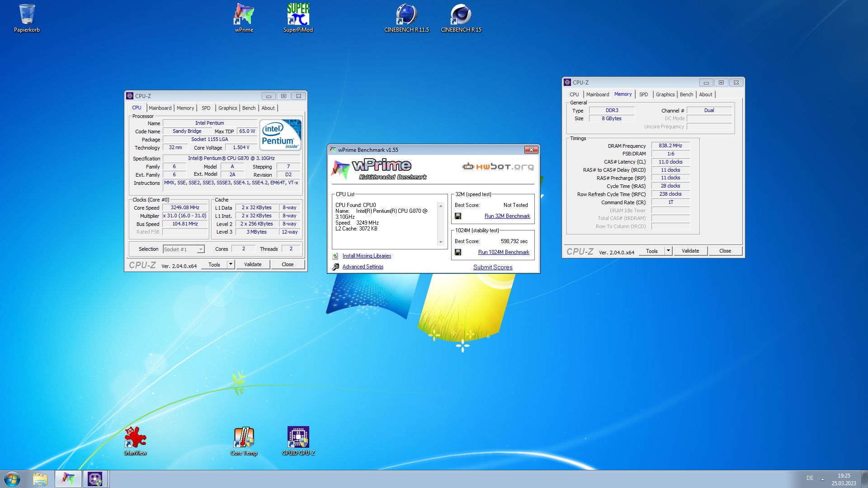Click the Bus Speed 104.81 MHz value

[185, 224]
